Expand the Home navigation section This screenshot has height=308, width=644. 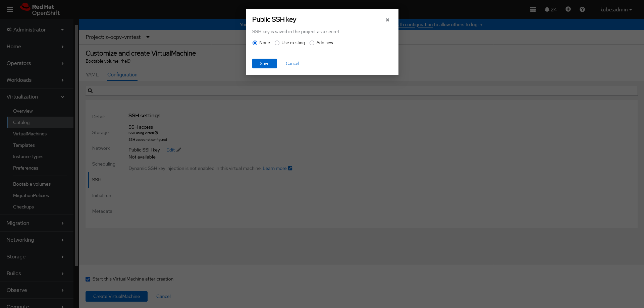point(37,47)
